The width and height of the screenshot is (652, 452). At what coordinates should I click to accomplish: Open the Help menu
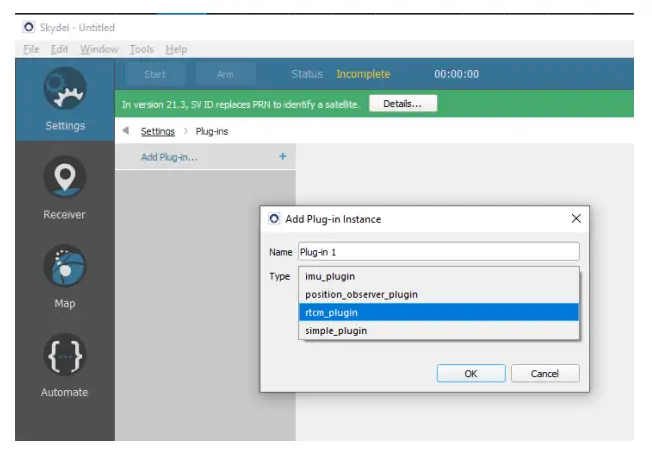pos(176,49)
